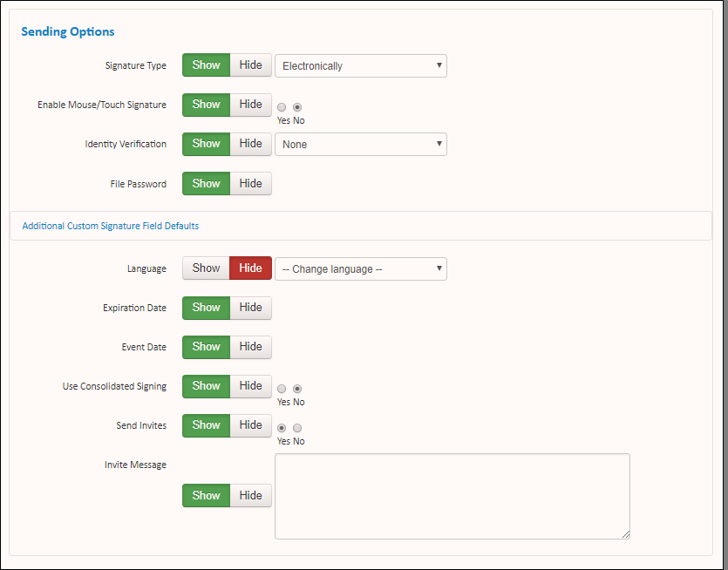Hide the Invite Message field
728x570 pixels.
250,495
